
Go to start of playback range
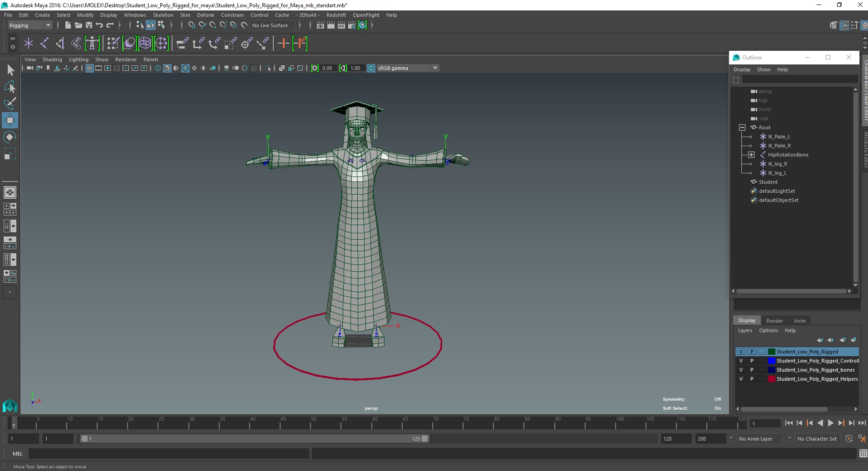tap(789, 423)
